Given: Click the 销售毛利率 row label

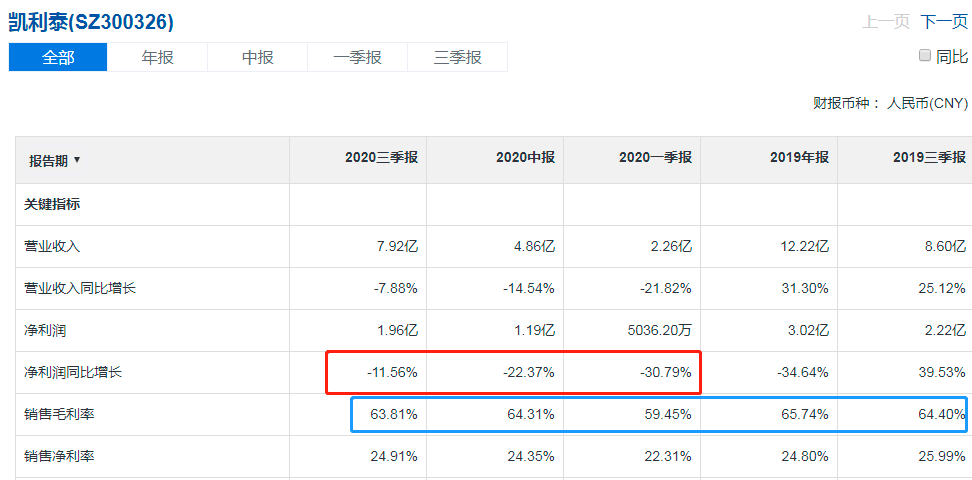Looking at the screenshot, I should 59,414.
